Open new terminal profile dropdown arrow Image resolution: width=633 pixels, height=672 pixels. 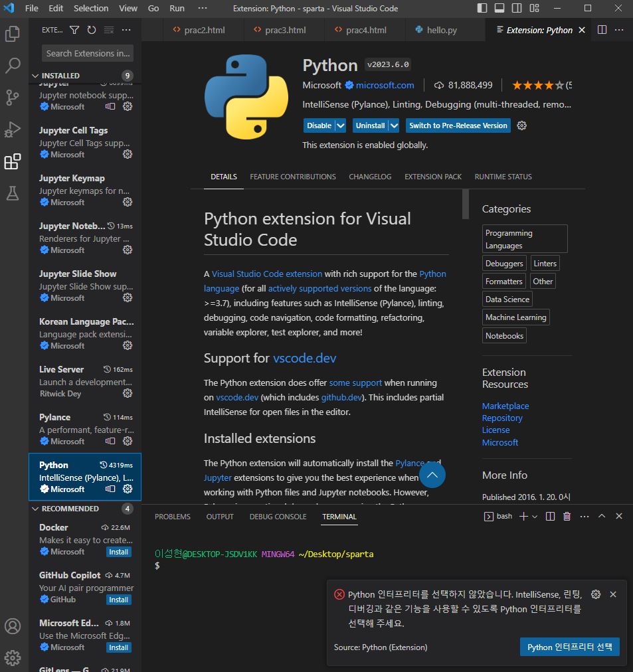(535, 517)
